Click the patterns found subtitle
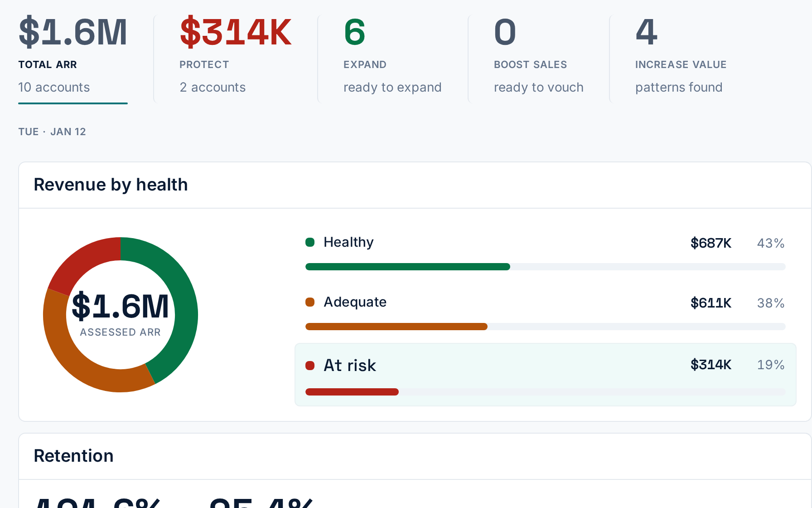The image size is (812, 508). (679, 87)
